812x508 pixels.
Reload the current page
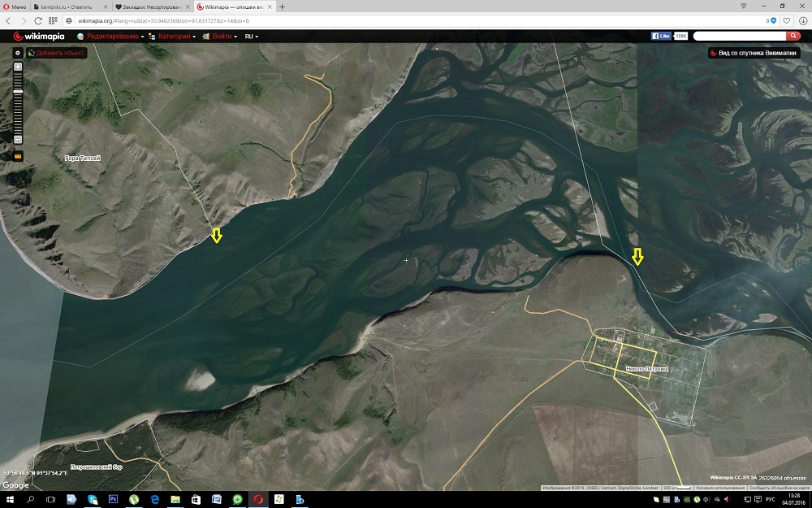click(x=37, y=20)
